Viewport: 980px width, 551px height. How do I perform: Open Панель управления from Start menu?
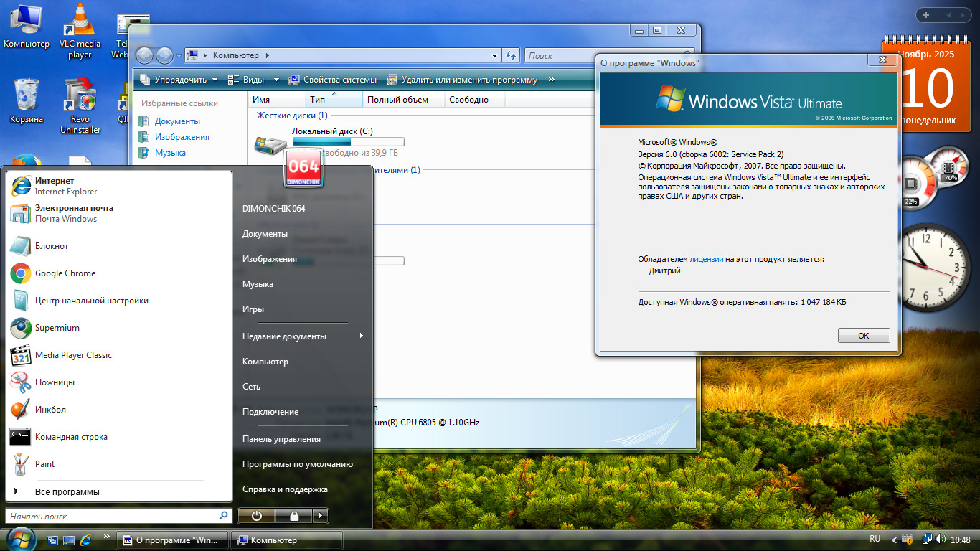(x=281, y=439)
